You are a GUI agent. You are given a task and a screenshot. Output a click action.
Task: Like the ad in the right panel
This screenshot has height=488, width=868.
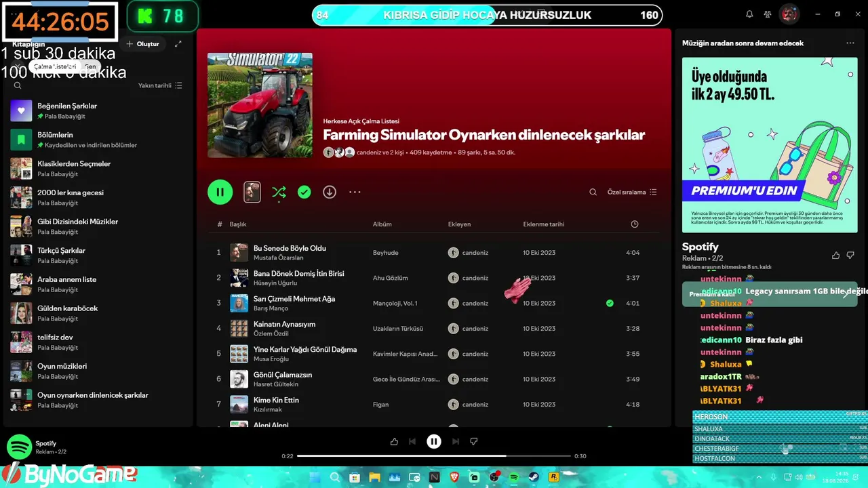835,256
